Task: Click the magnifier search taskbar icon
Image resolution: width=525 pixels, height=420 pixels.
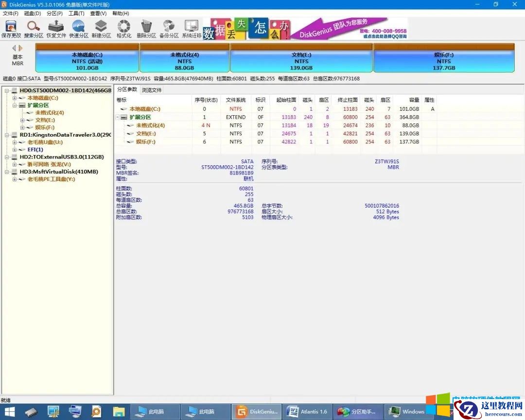Action: 96,412
